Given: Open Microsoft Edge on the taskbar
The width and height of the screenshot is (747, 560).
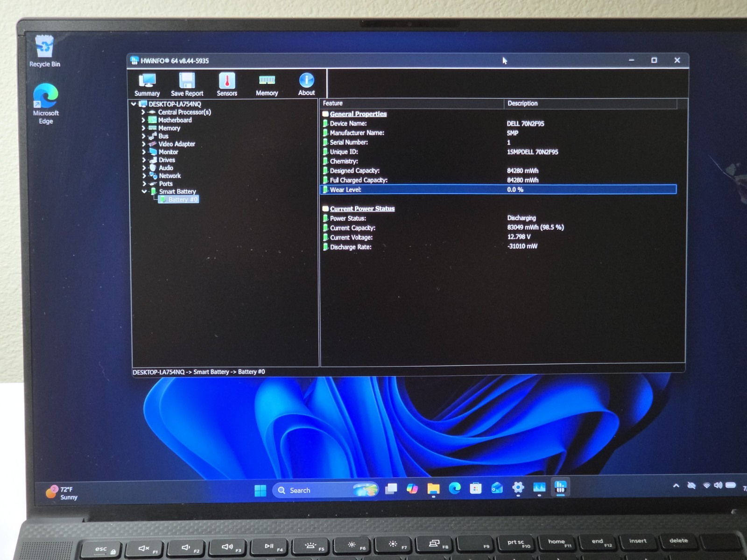Looking at the screenshot, I should 455,488.
